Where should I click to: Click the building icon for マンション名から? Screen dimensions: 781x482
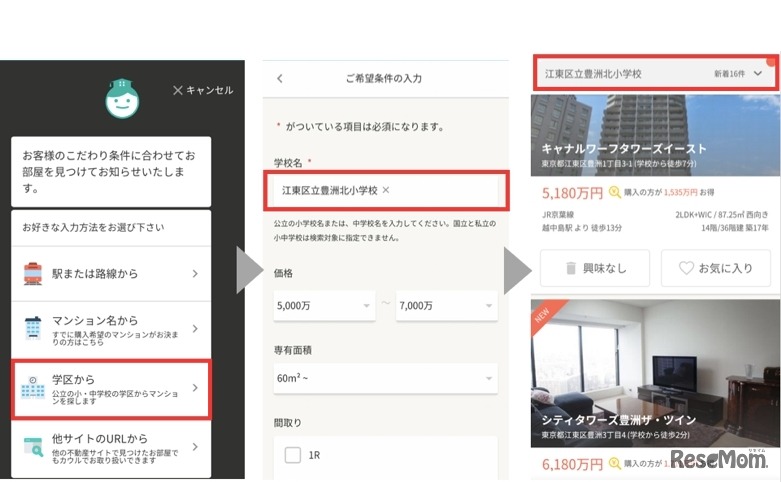click(33, 329)
